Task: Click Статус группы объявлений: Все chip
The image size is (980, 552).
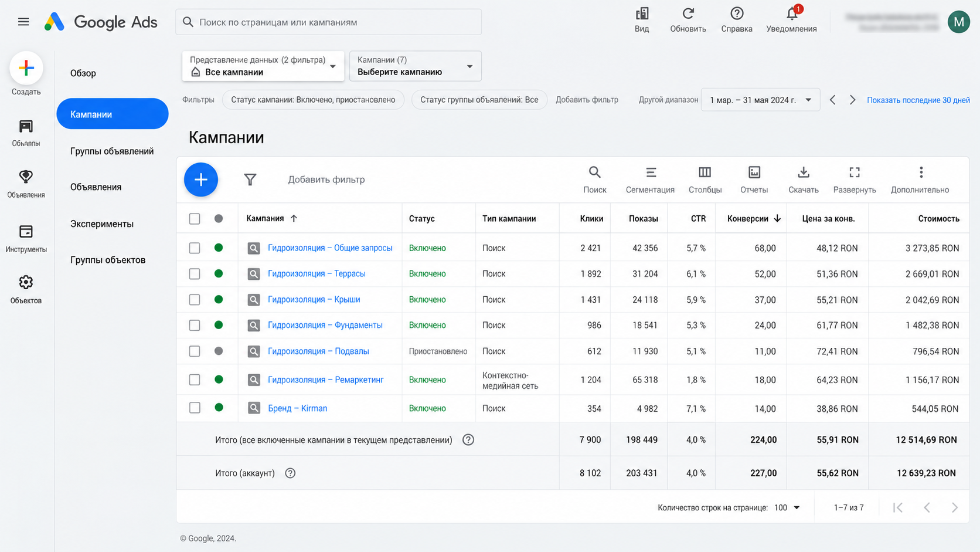Action: pos(479,100)
